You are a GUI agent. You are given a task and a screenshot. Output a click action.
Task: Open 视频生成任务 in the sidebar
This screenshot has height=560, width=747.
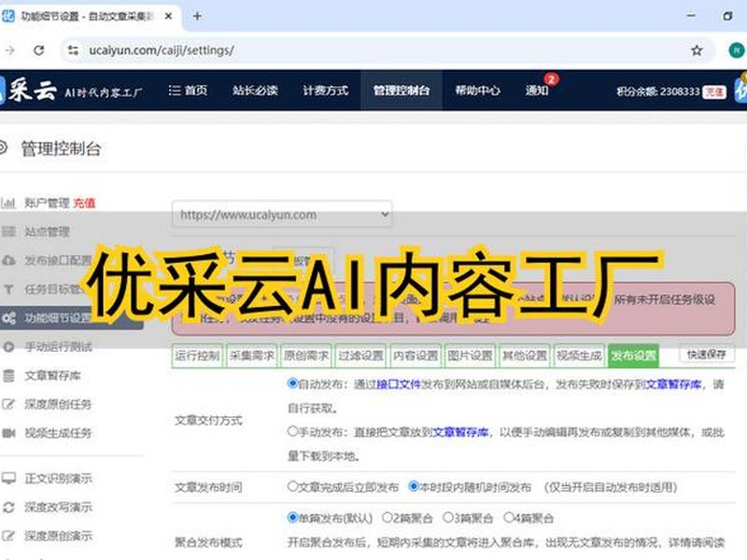(58, 433)
